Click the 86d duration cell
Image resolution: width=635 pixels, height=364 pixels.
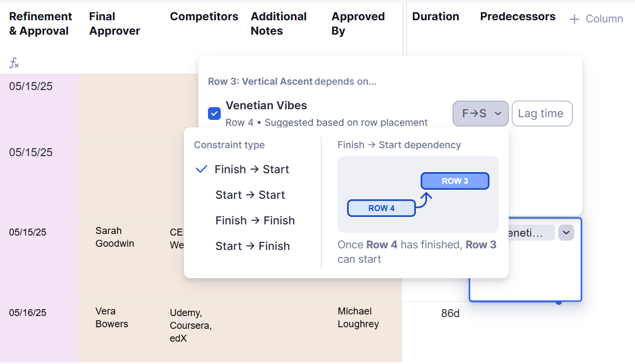tap(450, 314)
